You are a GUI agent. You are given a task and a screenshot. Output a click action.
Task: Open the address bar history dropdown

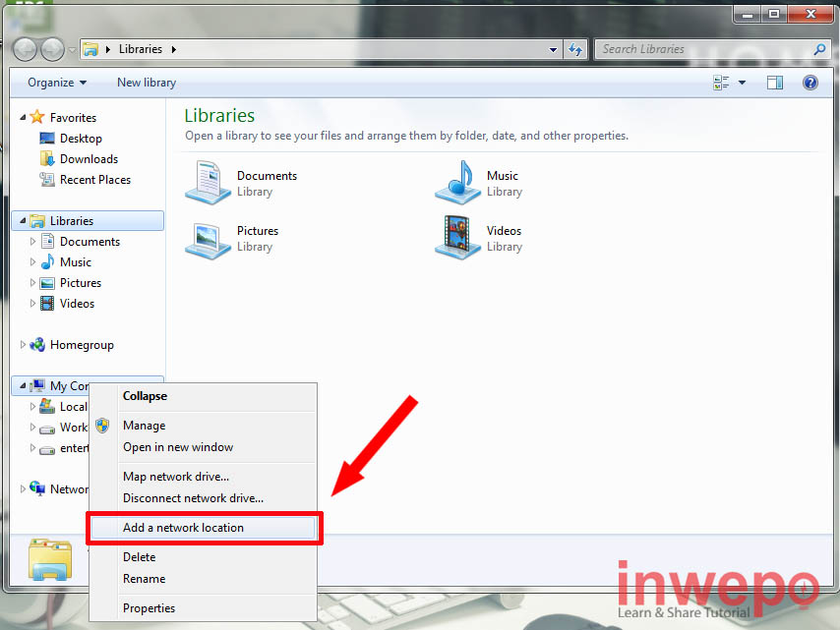[x=553, y=50]
